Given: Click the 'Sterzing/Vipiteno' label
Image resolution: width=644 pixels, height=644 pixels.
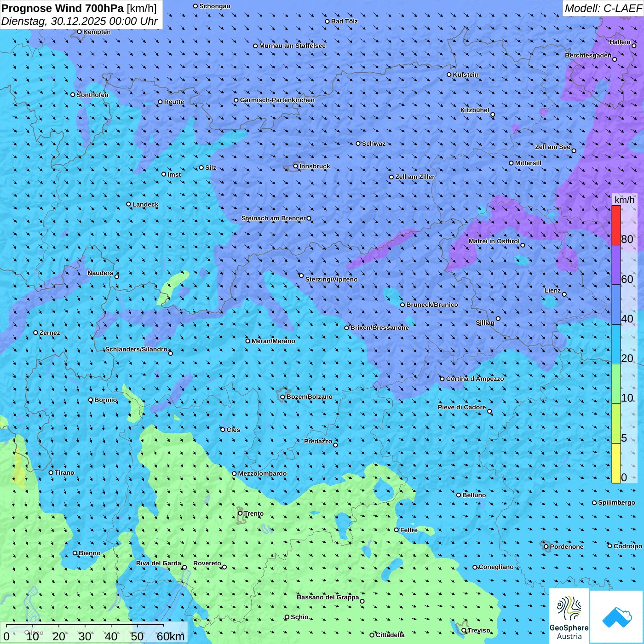Looking at the screenshot, I should (331, 279).
